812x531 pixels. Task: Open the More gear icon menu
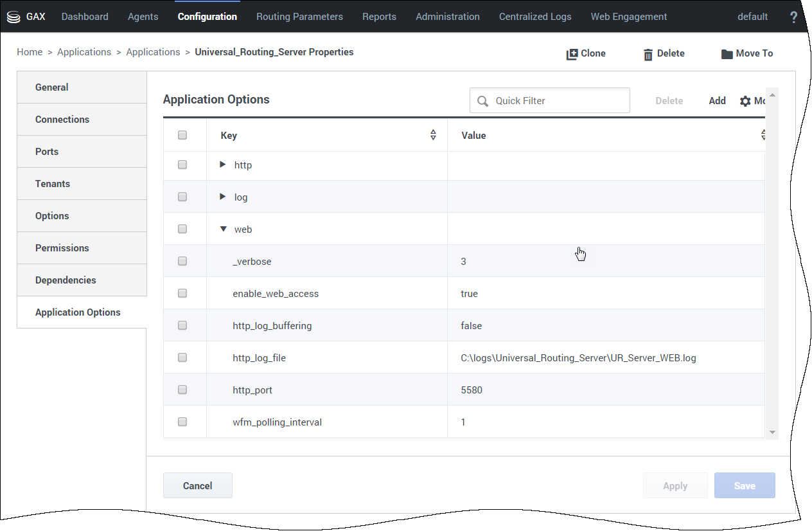tap(745, 101)
